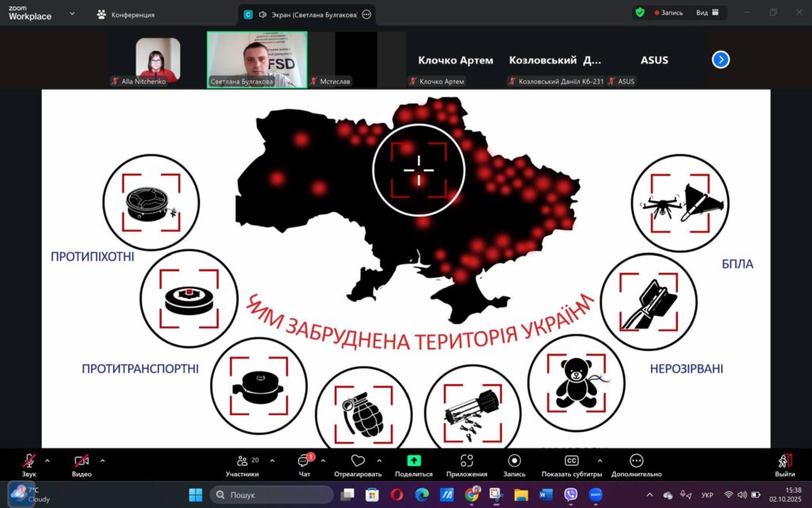Click the Отреагировать heart icon
Viewport: 812px width, 508px height.
pos(358,461)
